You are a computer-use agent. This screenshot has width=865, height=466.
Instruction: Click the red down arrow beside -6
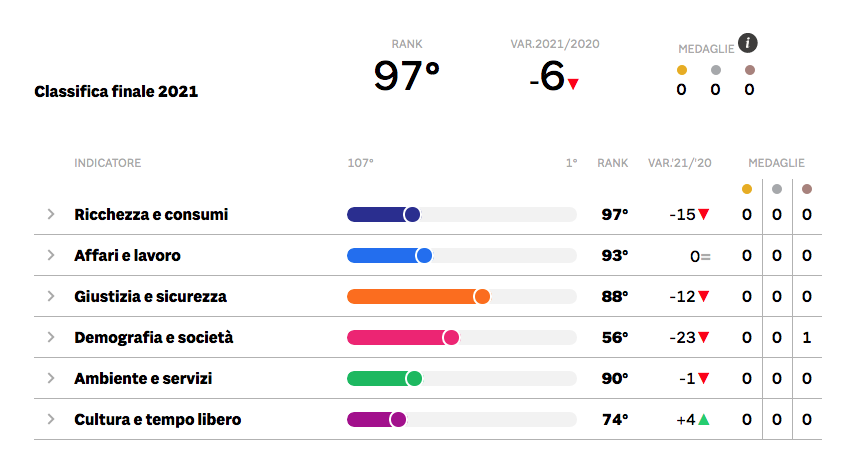tap(573, 84)
